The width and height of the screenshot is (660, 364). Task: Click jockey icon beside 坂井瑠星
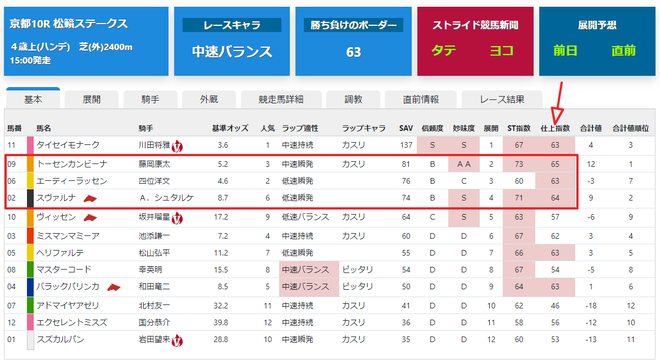click(177, 218)
